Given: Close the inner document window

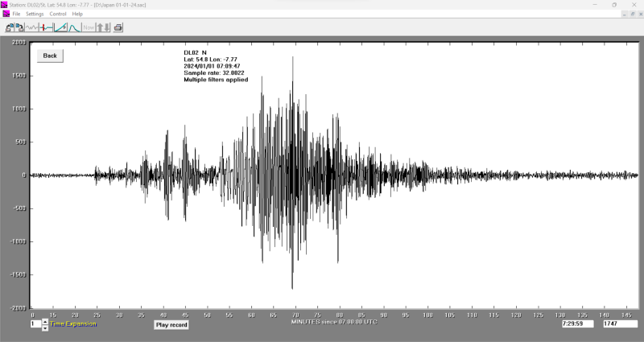Looking at the screenshot, I should click(640, 14).
